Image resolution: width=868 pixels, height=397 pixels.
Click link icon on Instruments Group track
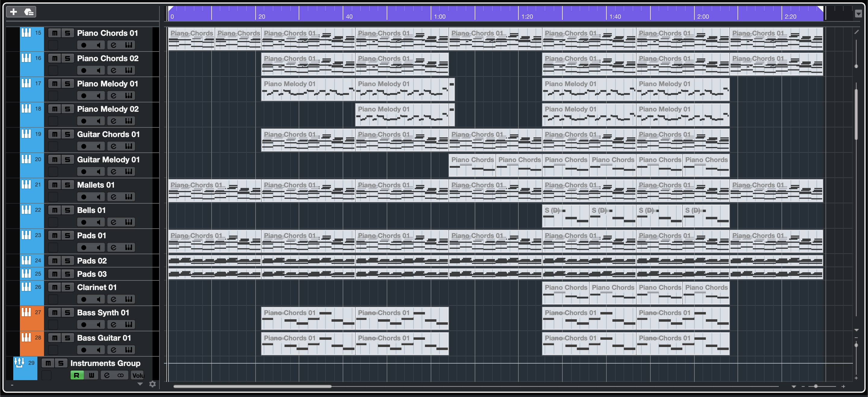pos(120,375)
